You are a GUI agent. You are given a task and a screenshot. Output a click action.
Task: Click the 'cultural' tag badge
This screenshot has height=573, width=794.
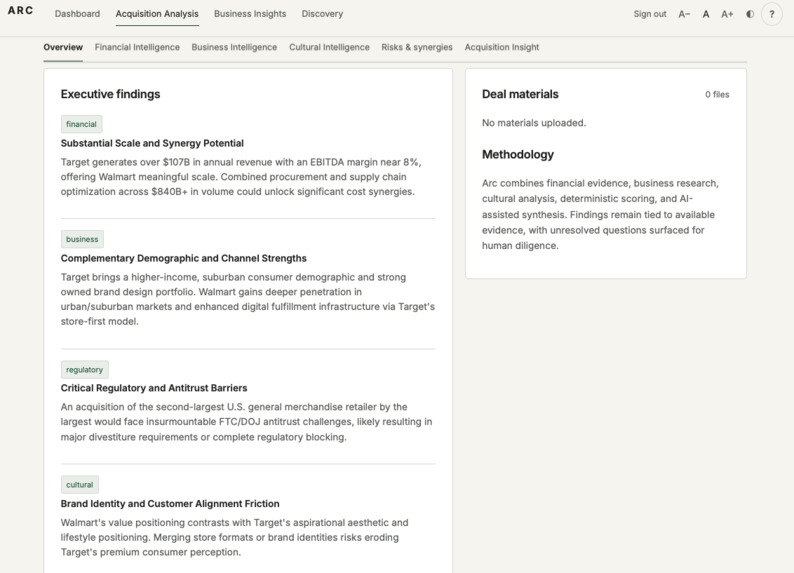(x=80, y=484)
